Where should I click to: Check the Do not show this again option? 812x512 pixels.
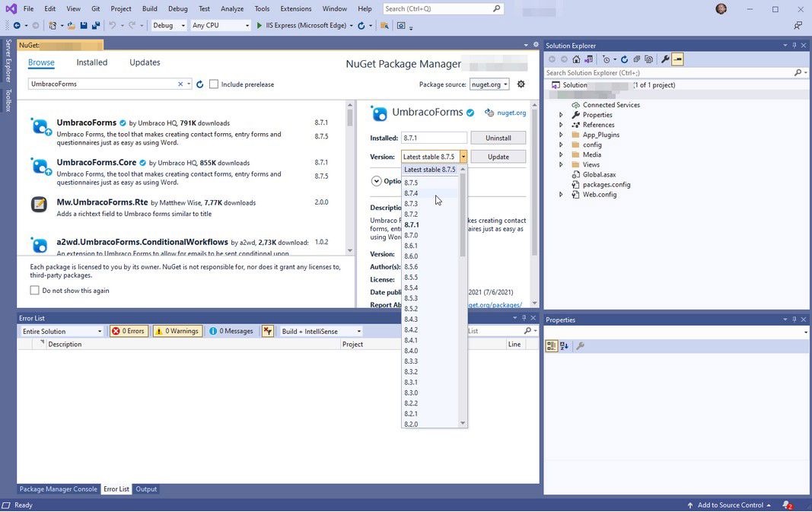click(35, 290)
